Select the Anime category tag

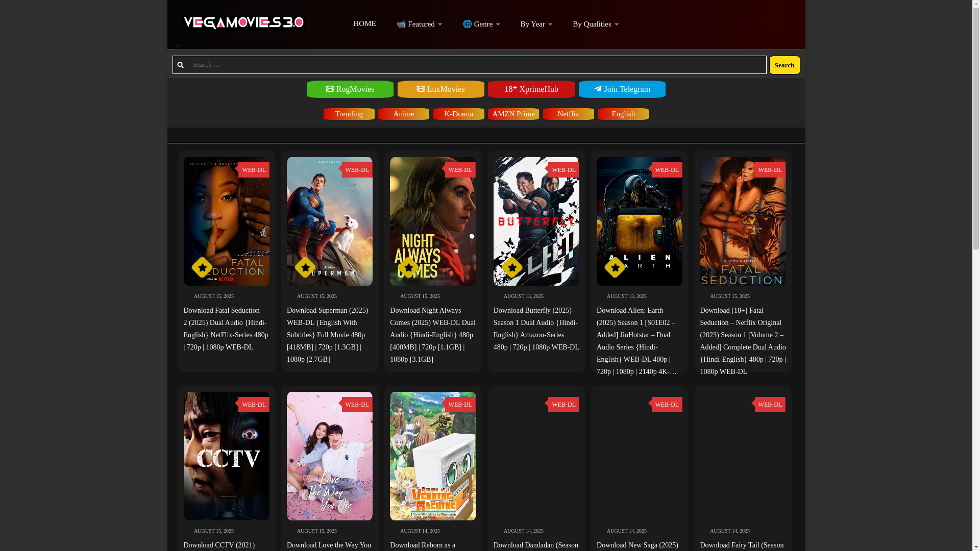tap(404, 114)
